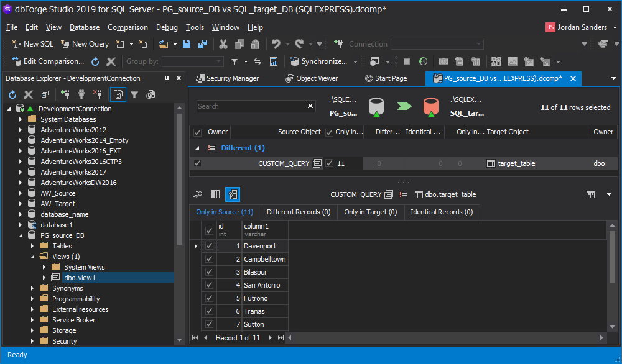622x364 pixels.
Task: Click the New Query toolbar button
Action: (85, 44)
